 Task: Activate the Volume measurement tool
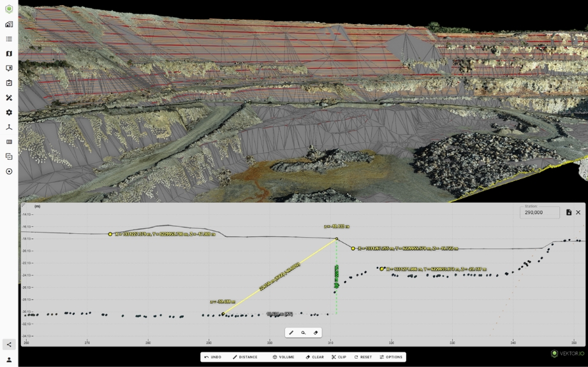pos(283,357)
